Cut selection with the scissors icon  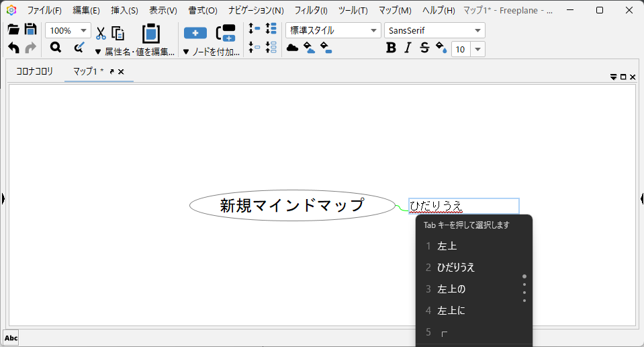click(x=101, y=34)
